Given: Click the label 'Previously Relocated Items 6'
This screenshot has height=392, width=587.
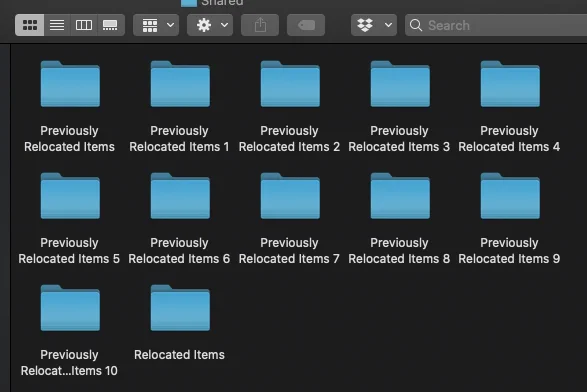Looking at the screenshot, I should point(179,250).
